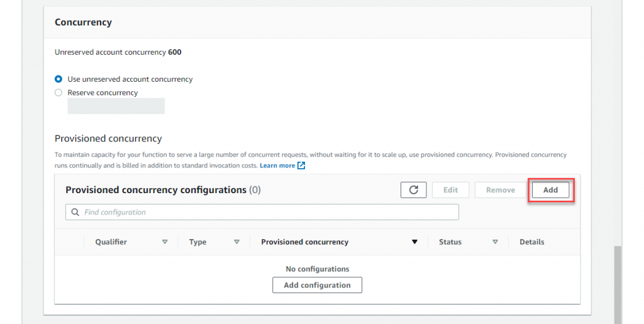Focus the Find configuration search field
The width and height of the screenshot is (644, 324).
pyautogui.click(x=262, y=212)
